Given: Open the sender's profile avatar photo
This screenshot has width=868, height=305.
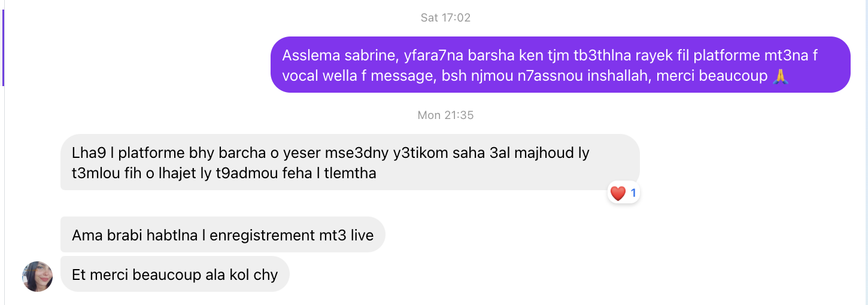Looking at the screenshot, I should pos(38,276).
